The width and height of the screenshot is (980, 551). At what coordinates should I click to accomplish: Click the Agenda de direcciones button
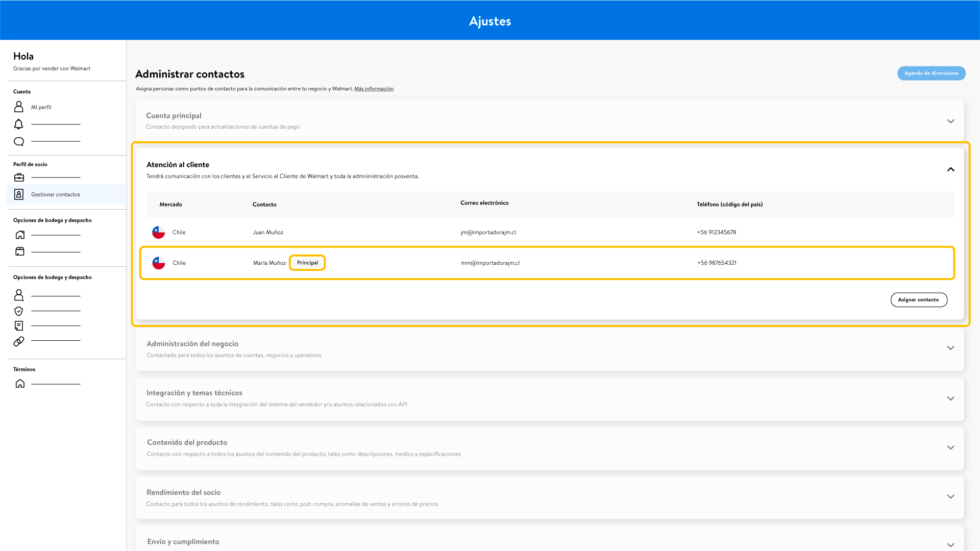pyautogui.click(x=931, y=73)
